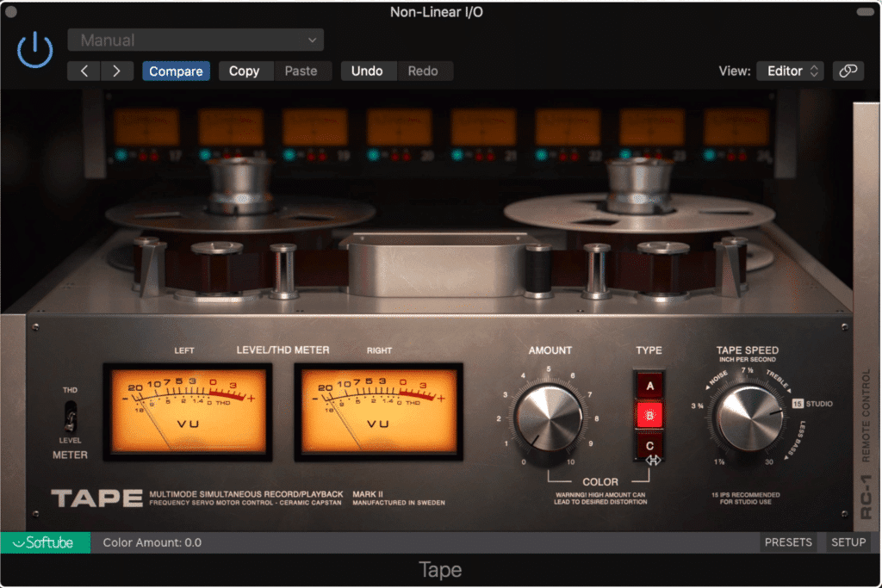Select tape type A
Viewport: 882px width, 588px height.
pos(649,386)
